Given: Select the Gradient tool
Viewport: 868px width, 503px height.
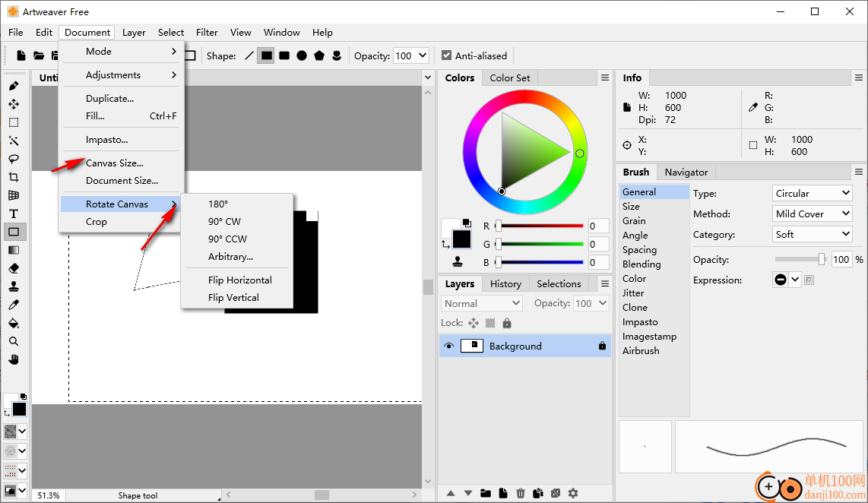Looking at the screenshot, I should pyautogui.click(x=14, y=250).
